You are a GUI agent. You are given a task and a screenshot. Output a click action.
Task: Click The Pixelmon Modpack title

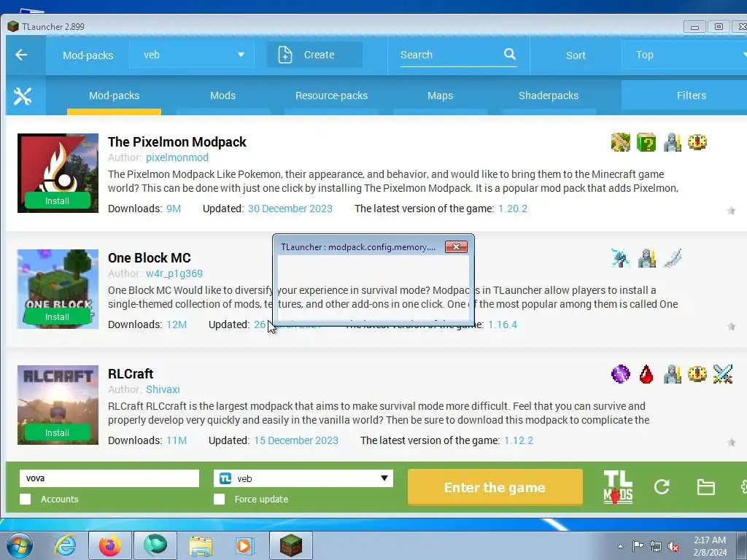click(177, 142)
